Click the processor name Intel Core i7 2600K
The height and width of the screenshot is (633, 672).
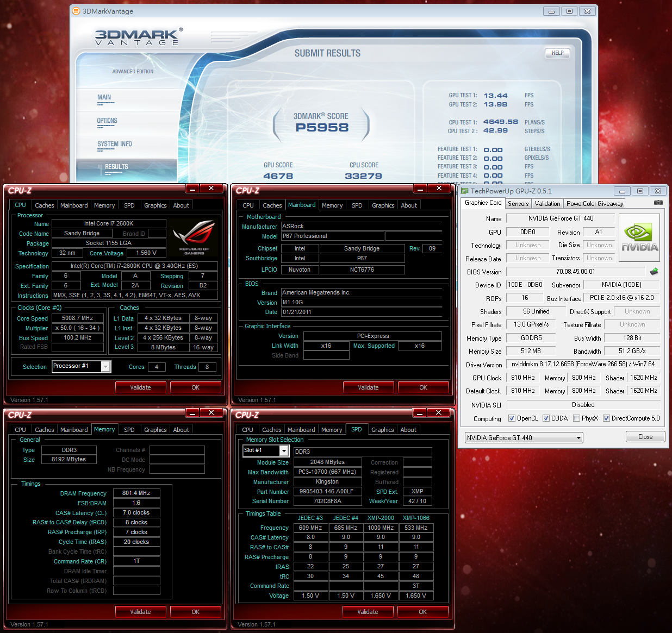click(109, 223)
